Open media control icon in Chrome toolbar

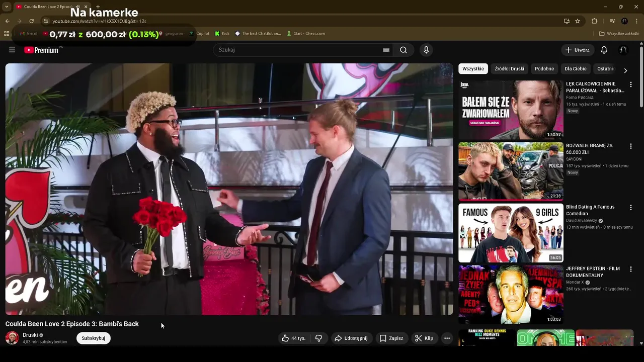(612, 21)
